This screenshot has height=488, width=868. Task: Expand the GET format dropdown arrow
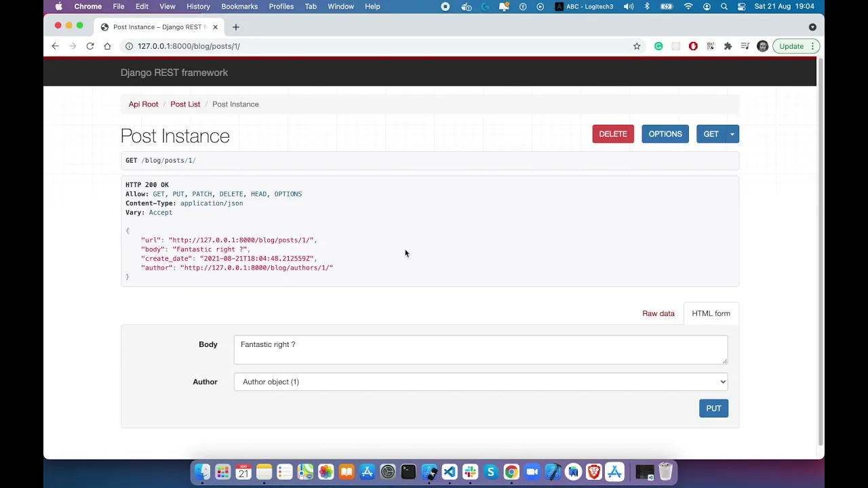732,134
